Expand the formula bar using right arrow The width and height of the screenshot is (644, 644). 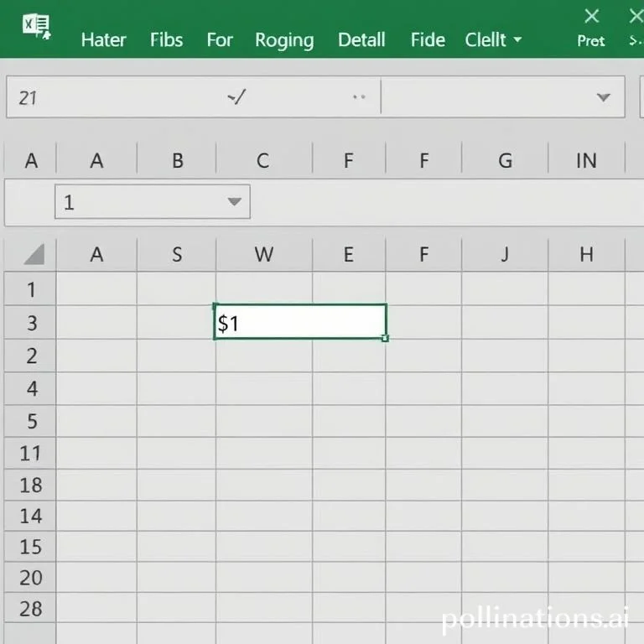[x=603, y=97]
